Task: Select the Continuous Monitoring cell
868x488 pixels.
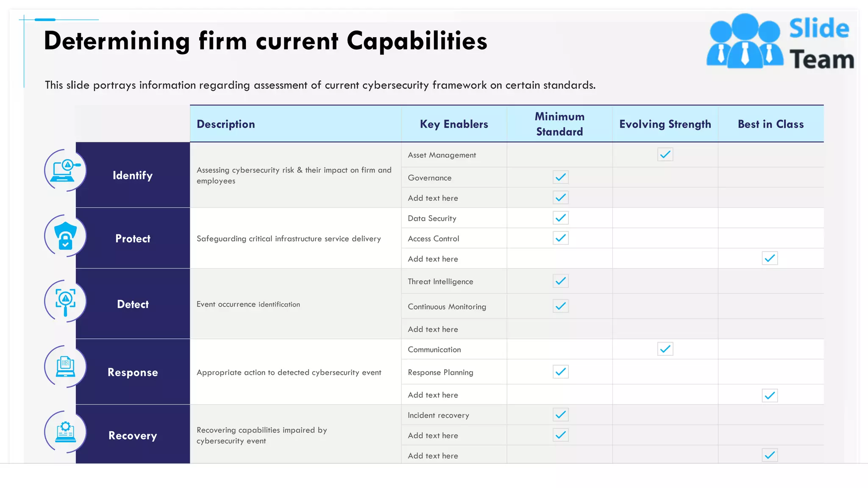Action: click(454, 306)
